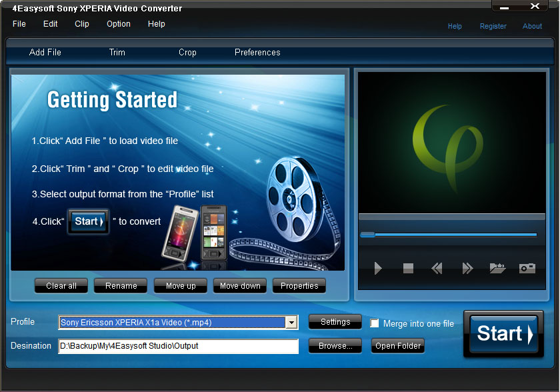Click Preferences in toolbar
This screenshot has height=392, width=560.
(x=257, y=53)
